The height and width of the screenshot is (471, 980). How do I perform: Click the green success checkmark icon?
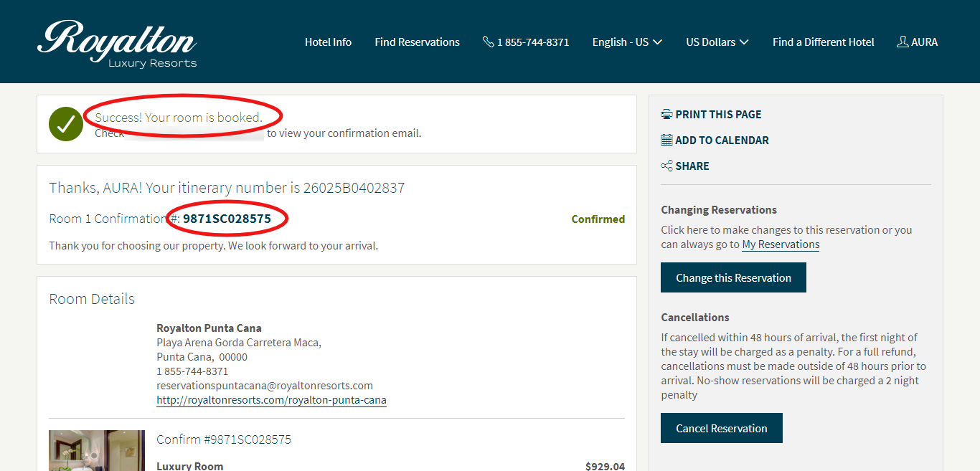(x=66, y=124)
